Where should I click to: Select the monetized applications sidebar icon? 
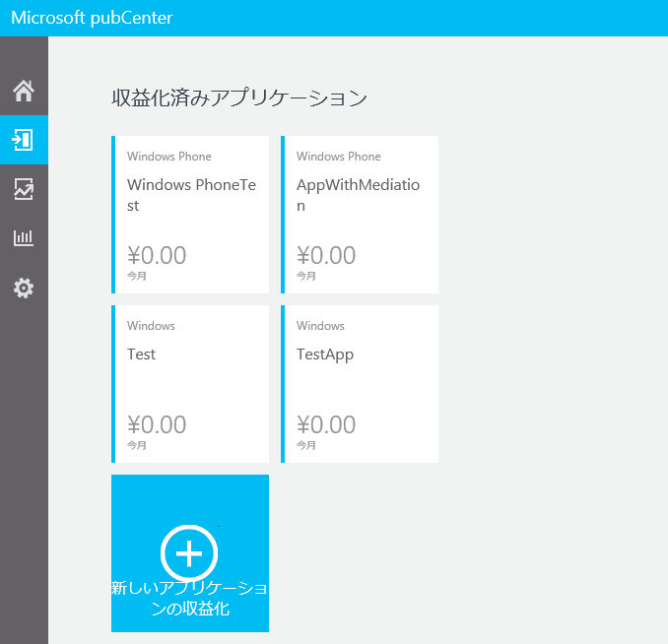tap(24, 140)
